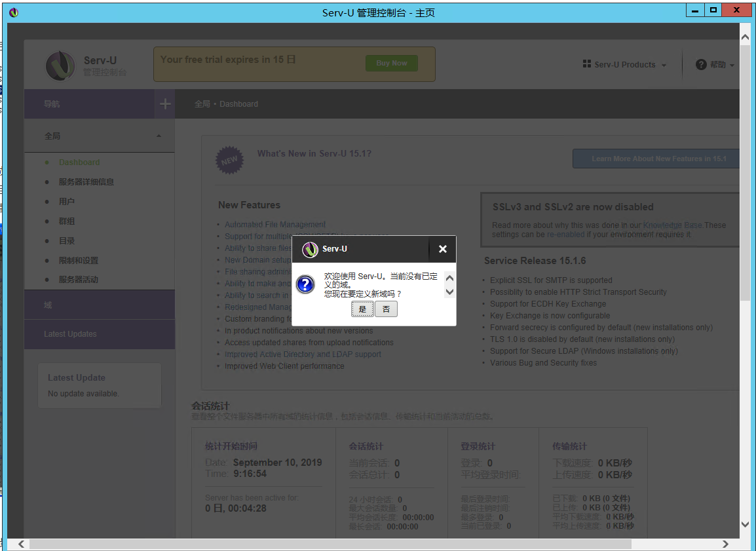Click the NEW badge icon
Screen dimensions: 756x551
(x=229, y=160)
